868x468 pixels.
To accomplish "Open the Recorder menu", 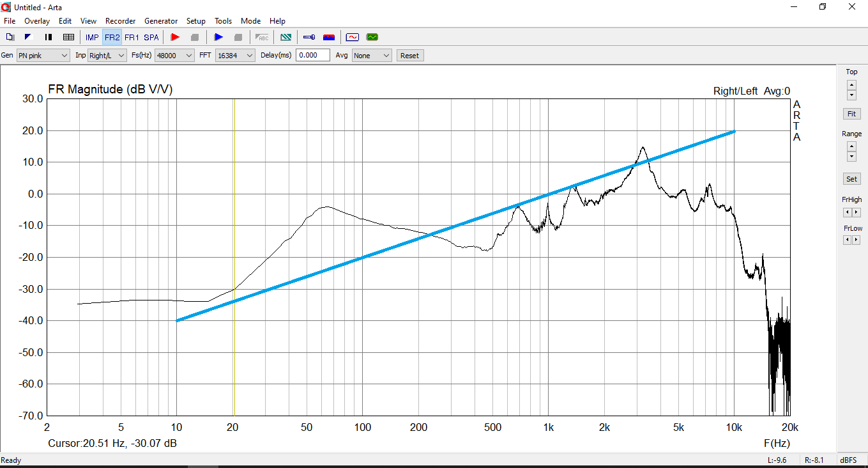I will [121, 21].
